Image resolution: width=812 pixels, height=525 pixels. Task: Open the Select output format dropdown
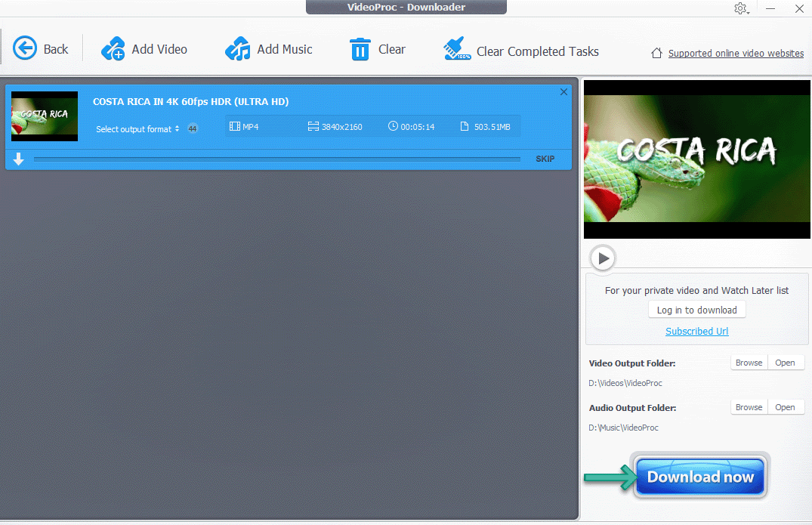(137, 129)
